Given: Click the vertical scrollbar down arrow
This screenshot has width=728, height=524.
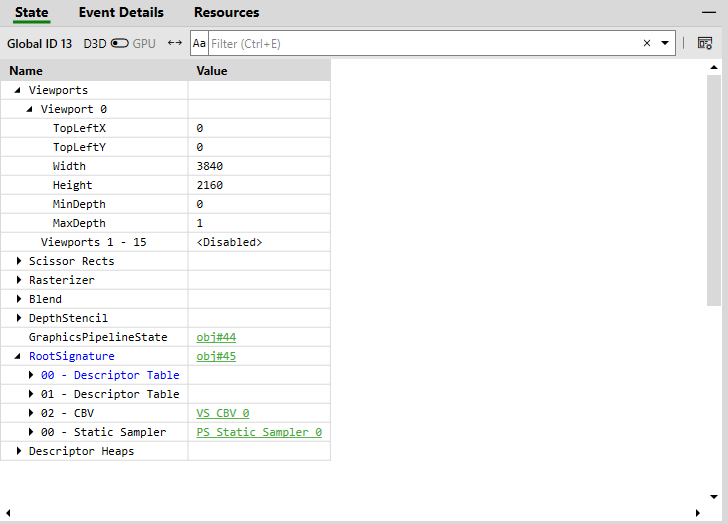Looking at the screenshot, I should (x=714, y=497).
